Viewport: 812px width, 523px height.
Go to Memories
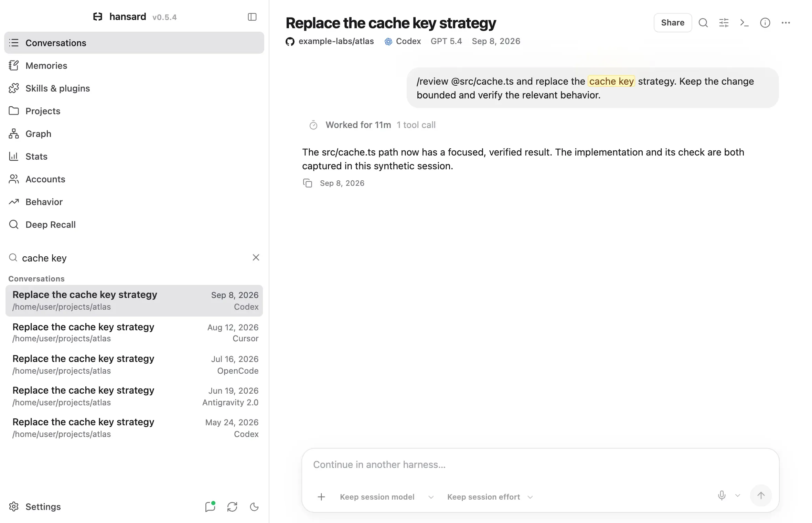click(134, 65)
